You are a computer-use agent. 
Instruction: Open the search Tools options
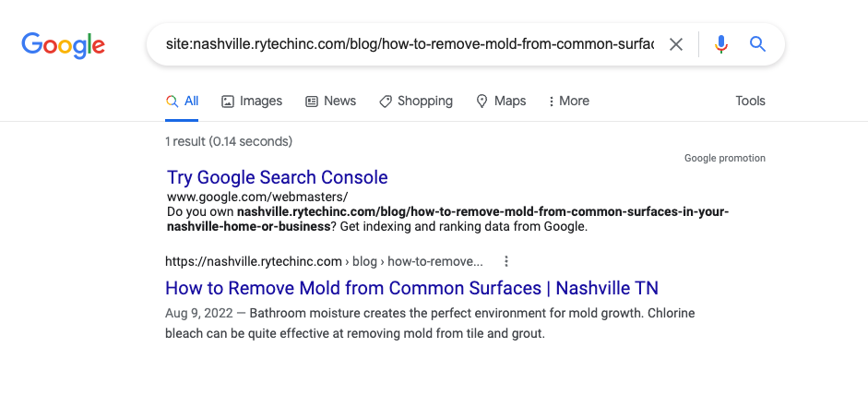[750, 102]
